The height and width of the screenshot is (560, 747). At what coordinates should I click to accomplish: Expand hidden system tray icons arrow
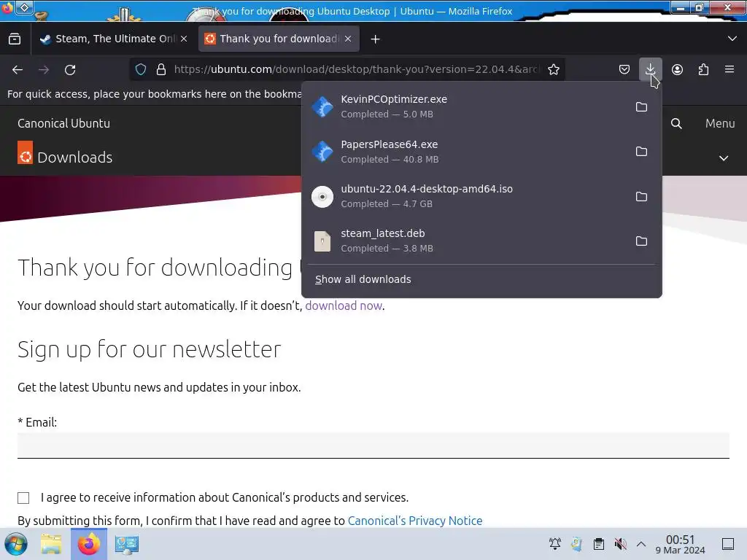tap(641, 544)
